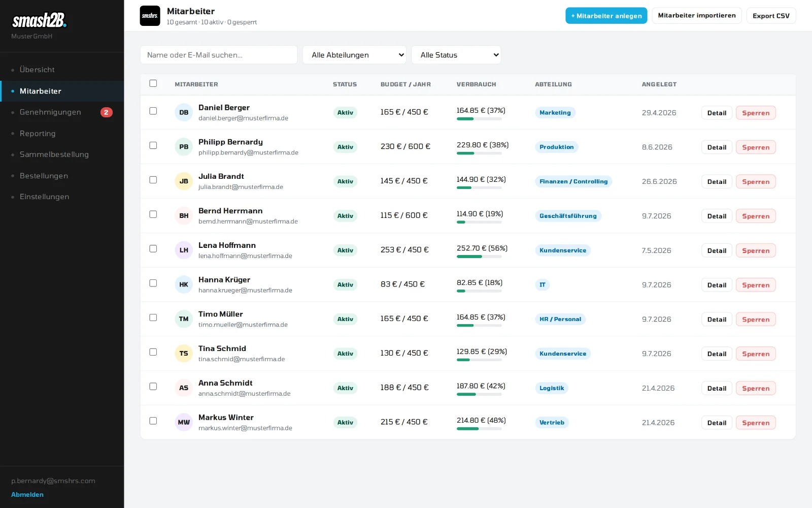
Task: Click Bernd Herrmann's 19% usage progress bar
Action: tap(479, 222)
